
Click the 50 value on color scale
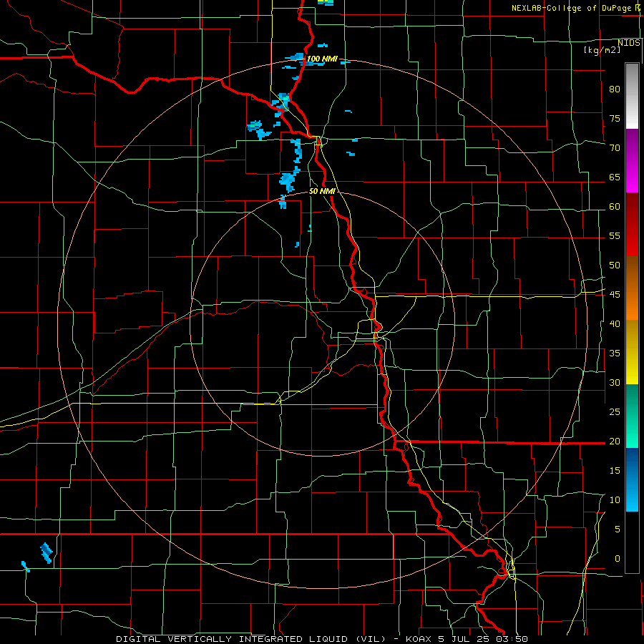pos(615,265)
